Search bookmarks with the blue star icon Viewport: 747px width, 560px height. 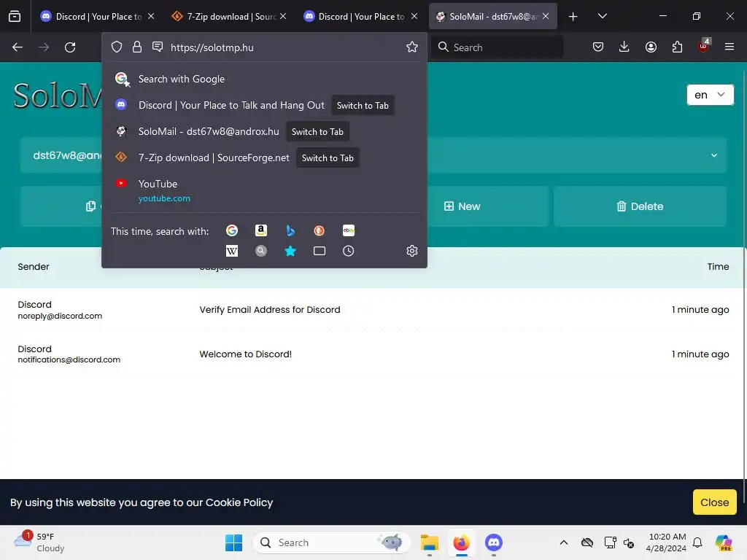(290, 251)
